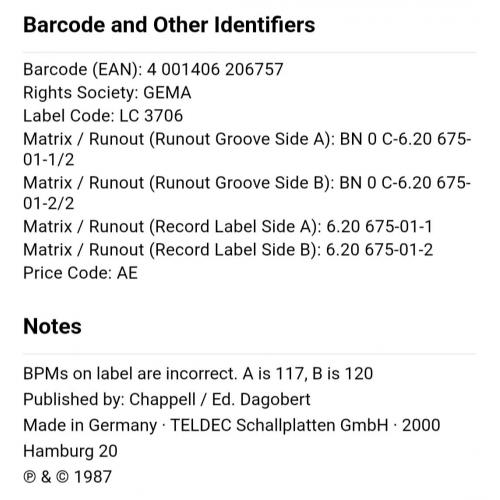Click the Label Code label text

tap(69, 116)
